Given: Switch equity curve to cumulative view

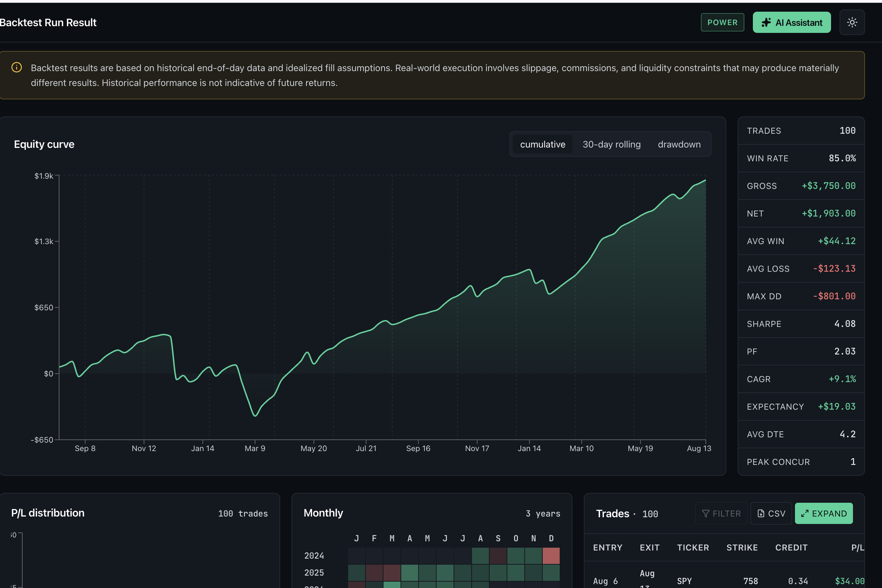Looking at the screenshot, I should click(542, 144).
